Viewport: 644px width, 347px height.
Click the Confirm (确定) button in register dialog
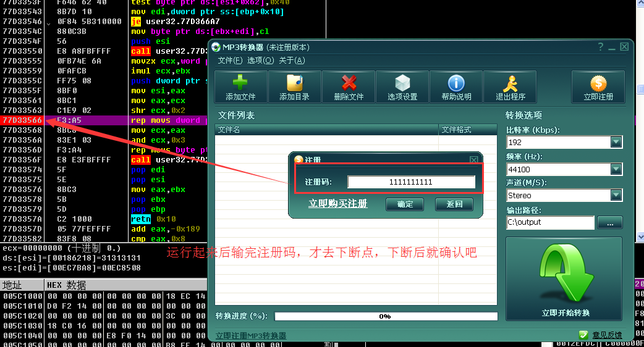point(405,204)
